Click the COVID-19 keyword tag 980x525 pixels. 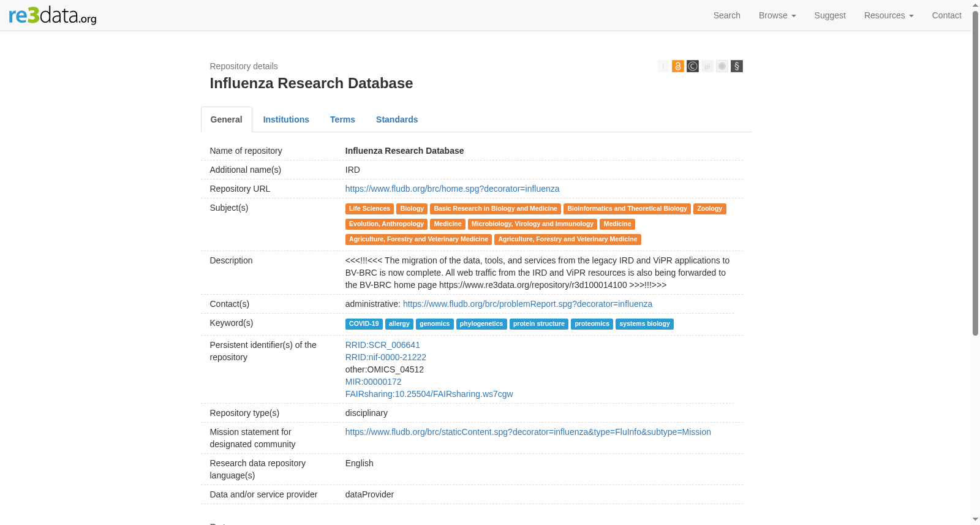[364, 324]
